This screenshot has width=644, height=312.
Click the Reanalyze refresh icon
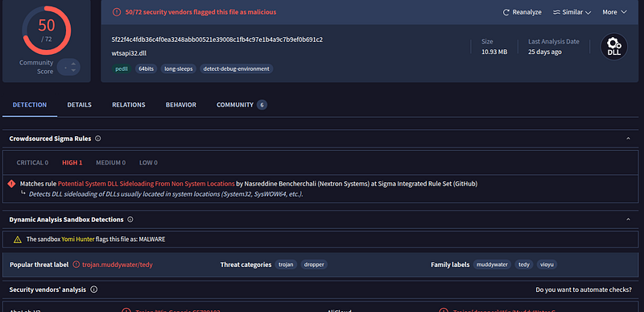point(506,12)
